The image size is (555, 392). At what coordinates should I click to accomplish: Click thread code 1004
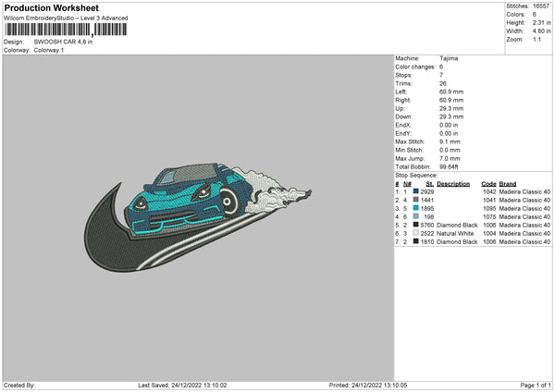coord(489,234)
